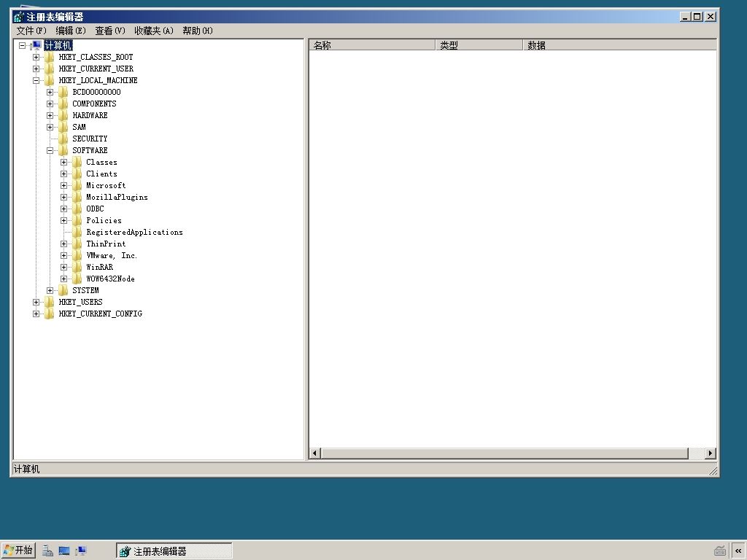
Task: Click the Classes folder icon
Action: coord(77,163)
